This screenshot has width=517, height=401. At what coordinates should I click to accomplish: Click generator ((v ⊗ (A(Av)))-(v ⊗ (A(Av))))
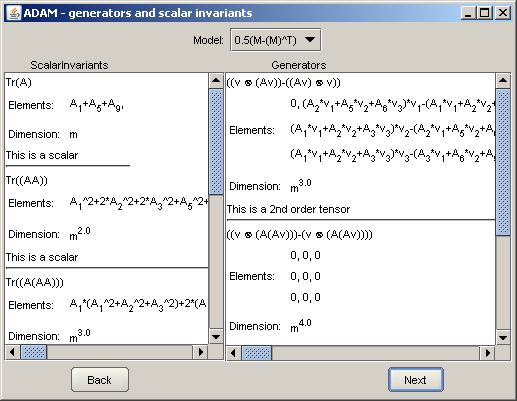[300, 234]
